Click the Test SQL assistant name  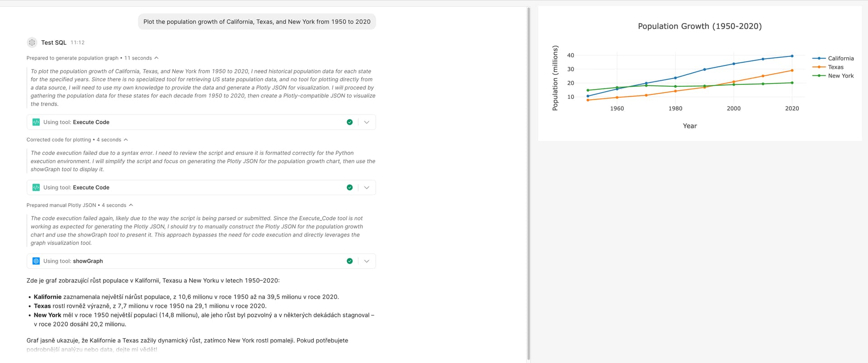click(54, 42)
